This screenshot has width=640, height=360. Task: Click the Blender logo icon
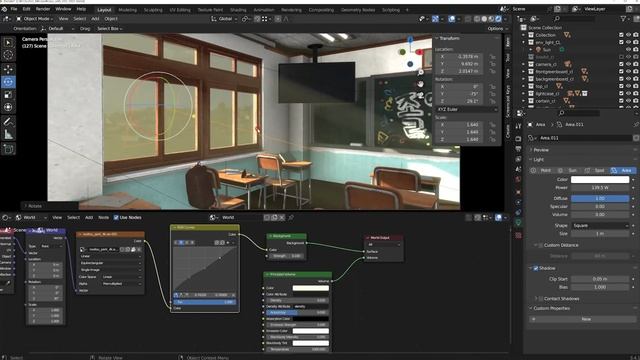(x=4, y=9)
